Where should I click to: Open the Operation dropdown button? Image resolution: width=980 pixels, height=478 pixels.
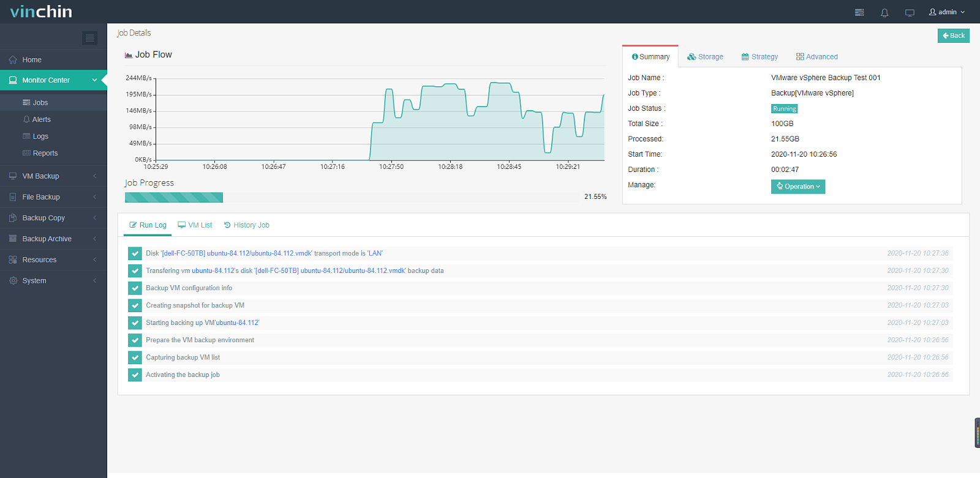tap(798, 187)
